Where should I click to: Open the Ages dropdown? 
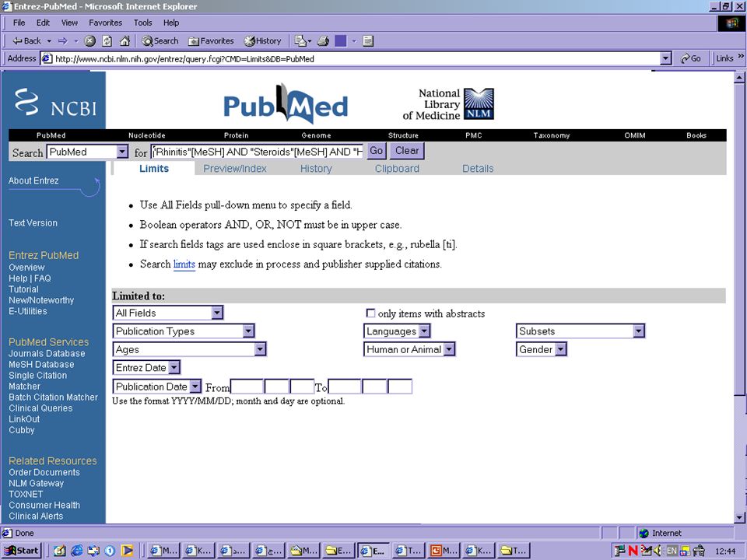click(x=189, y=349)
